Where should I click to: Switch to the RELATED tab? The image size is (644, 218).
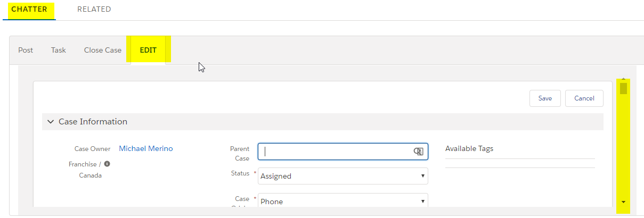click(94, 9)
